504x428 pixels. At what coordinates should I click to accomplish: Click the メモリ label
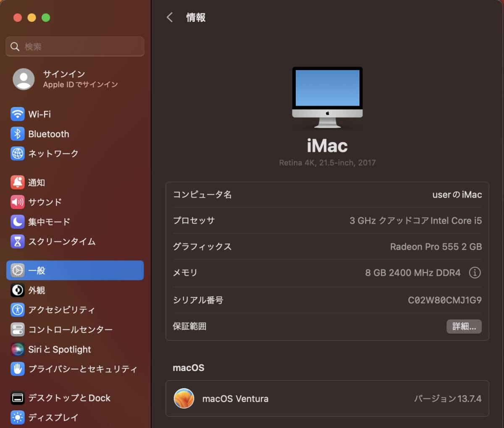[185, 273]
